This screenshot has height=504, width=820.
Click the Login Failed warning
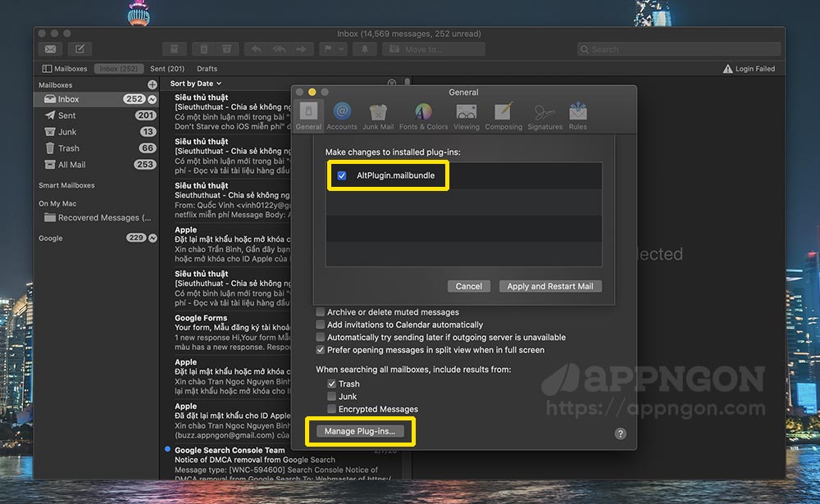pos(749,69)
